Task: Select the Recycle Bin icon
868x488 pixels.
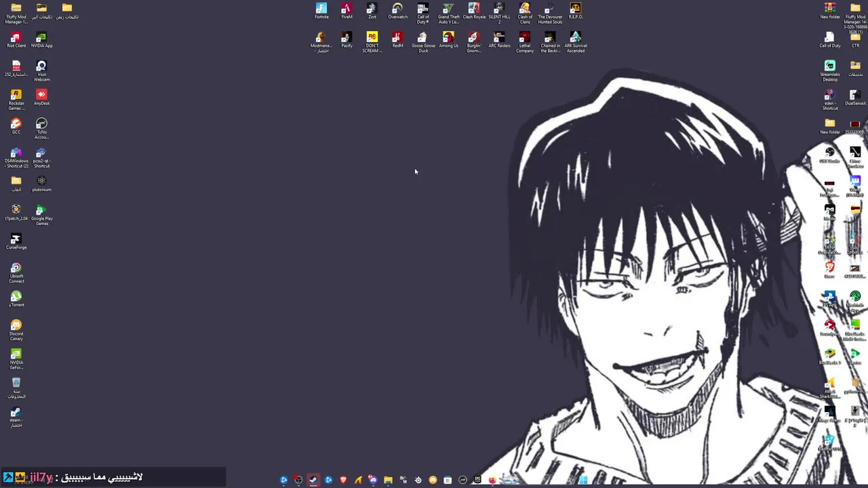Action: [16, 388]
